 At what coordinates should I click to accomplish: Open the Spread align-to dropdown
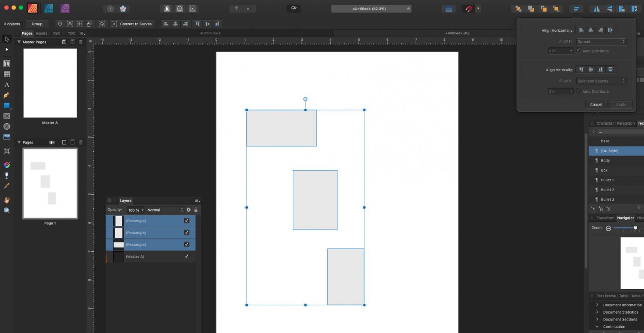601,41
